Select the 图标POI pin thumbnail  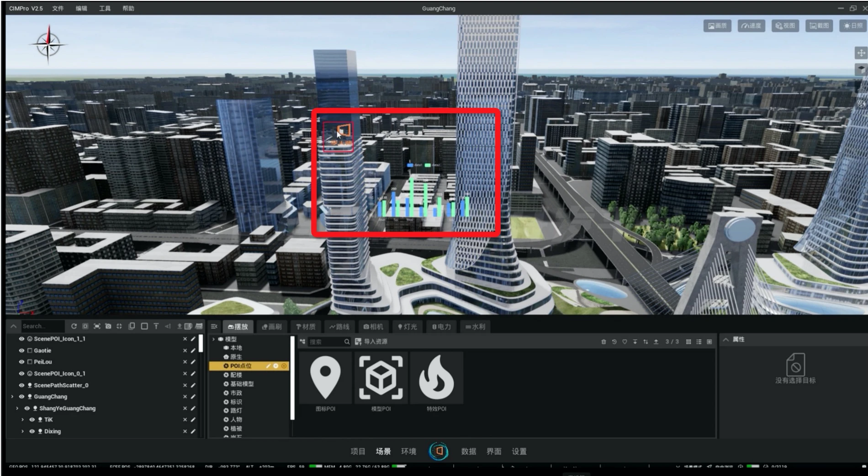click(325, 377)
